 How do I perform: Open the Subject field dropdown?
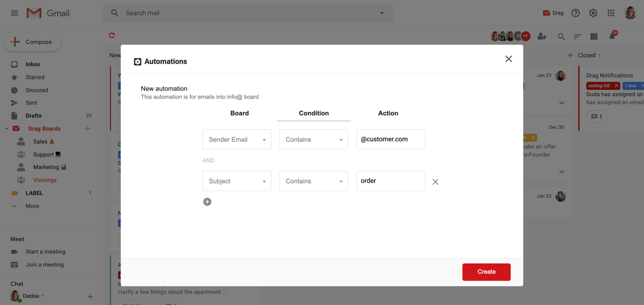point(237,181)
